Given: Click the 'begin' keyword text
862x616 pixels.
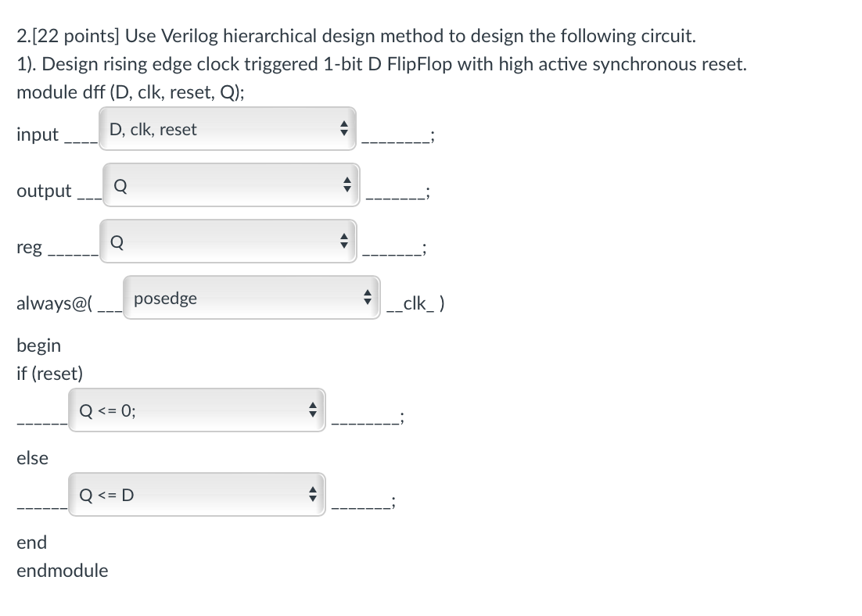Looking at the screenshot, I should [39, 346].
